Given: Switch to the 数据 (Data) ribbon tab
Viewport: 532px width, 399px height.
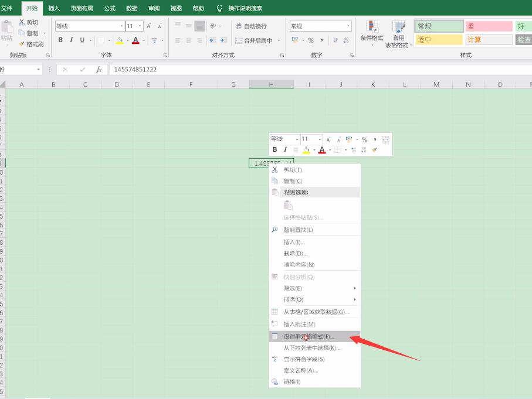Looking at the screenshot, I should (131, 8).
